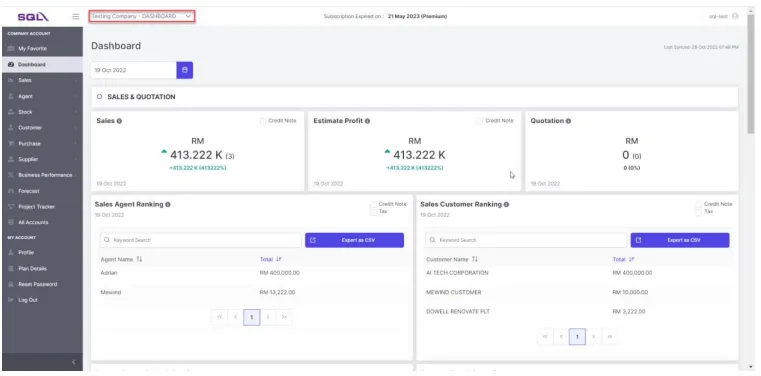The width and height of the screenshot is (761, 376).
Task: Sort agent table by Total
Action: click(x=270, y=260)
